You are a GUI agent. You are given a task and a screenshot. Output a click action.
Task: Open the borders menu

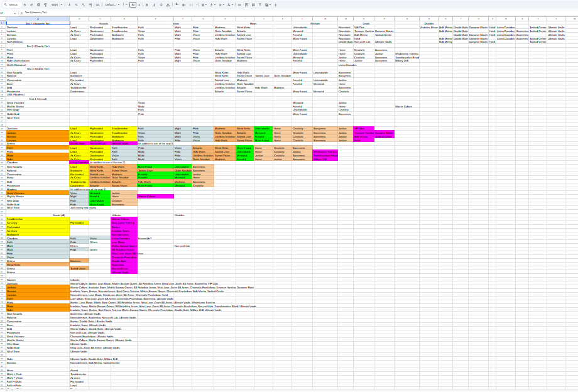[x=184, y=5]
